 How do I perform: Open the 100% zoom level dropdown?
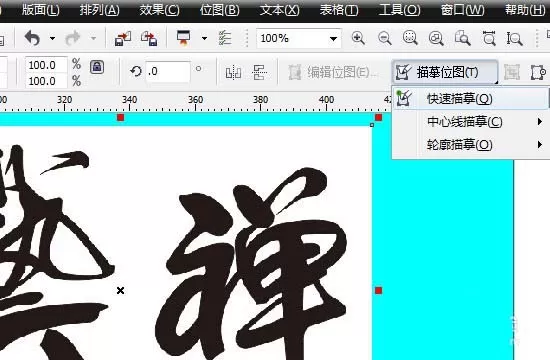(333, 39)
